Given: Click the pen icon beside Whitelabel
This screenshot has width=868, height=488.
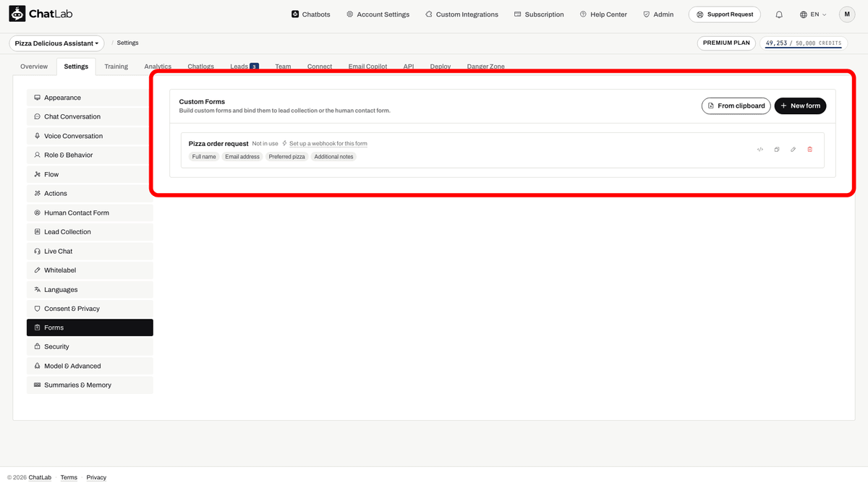Looking at the screenshot, I should click(37, 270).
